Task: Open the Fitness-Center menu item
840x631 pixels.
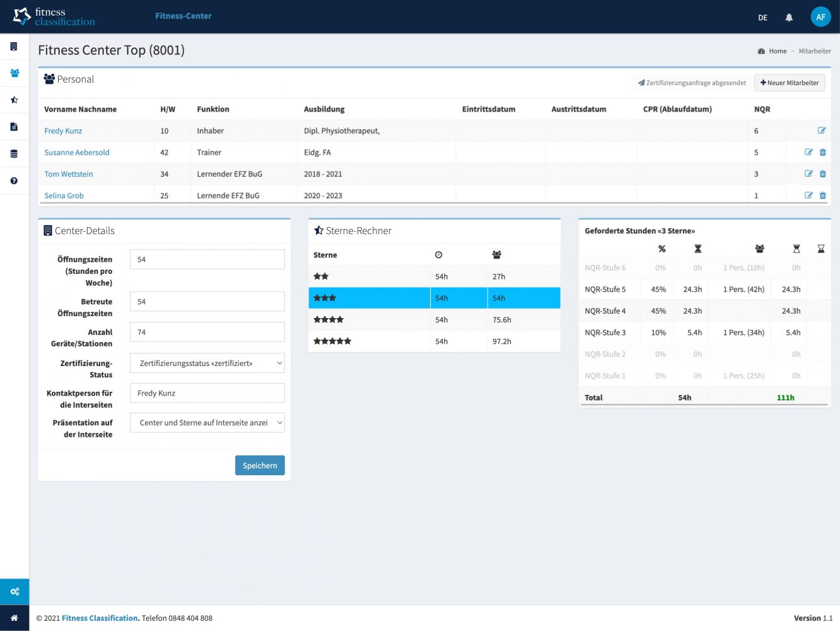Action: point(184,16)
